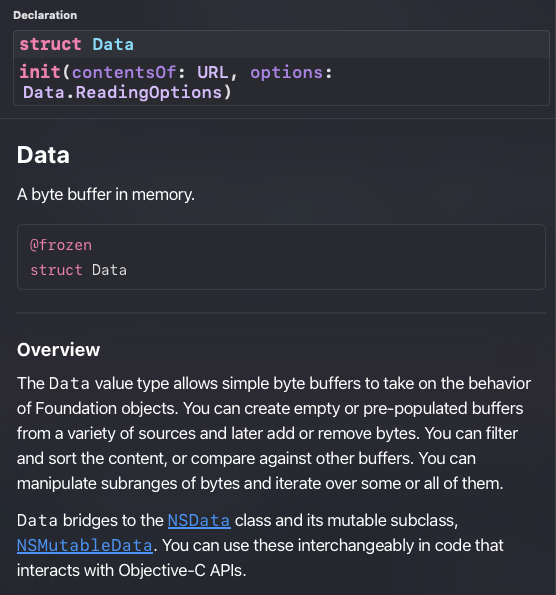556x595 pixels.
Task: Follow the NSMutableData link
Action: point(85,546)
